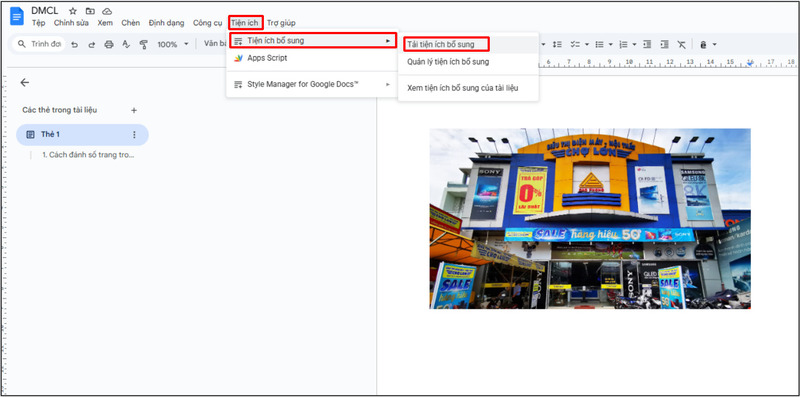Click the decrease indent icon
The height and width of the screenshot is (397, 800).
point(647,44)
